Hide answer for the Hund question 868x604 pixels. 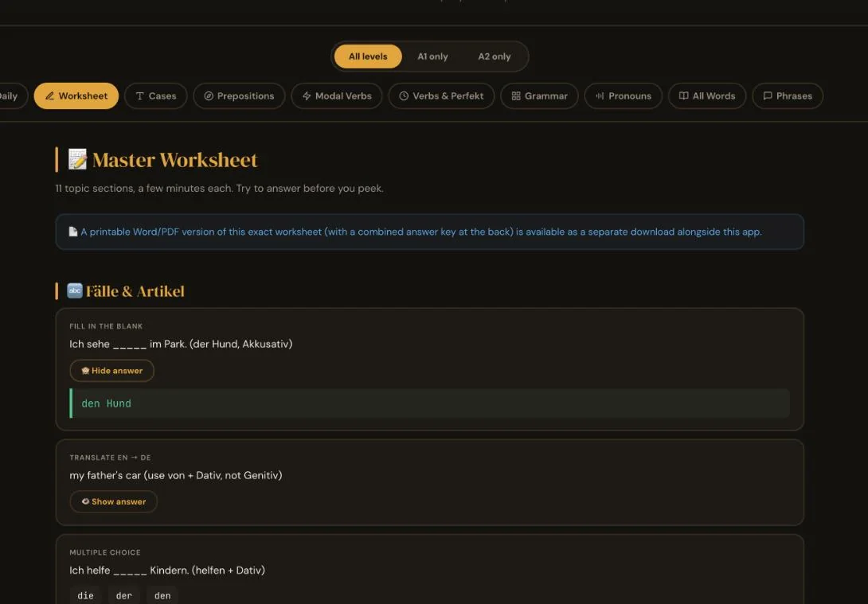click(x=111, y=371)
